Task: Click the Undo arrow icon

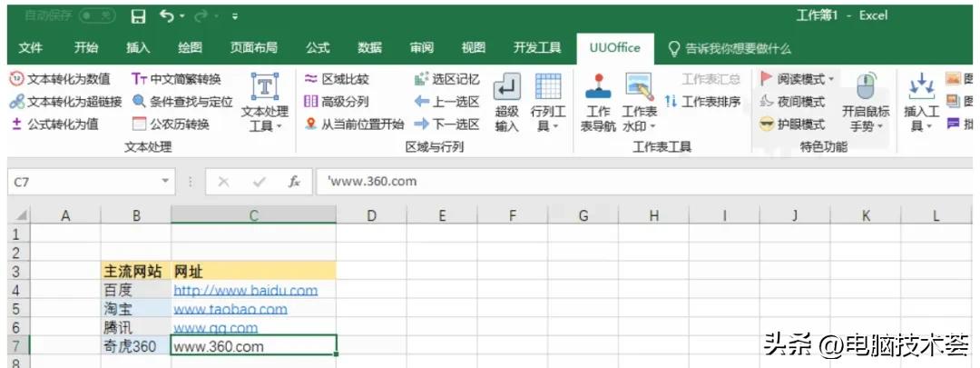Action: (x=167, y=16)
